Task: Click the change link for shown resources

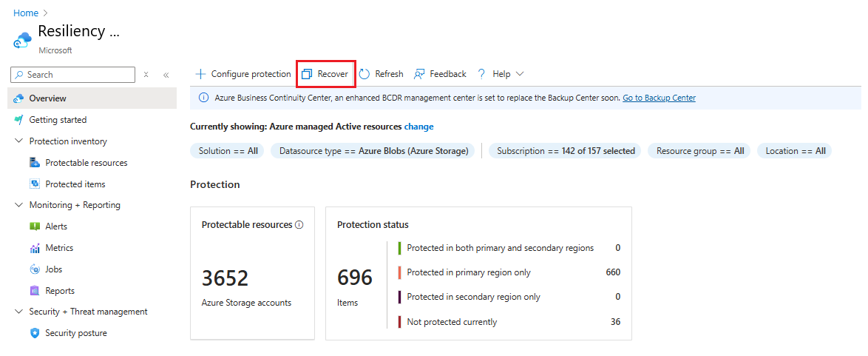Action: pyautogui.click(x=419, y=127)
